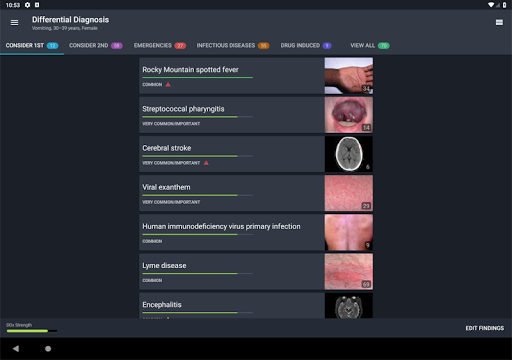The width and height of the screenshot is (512, 360).
Task: Tap the Android home circle button
Action: click(48, 349)
